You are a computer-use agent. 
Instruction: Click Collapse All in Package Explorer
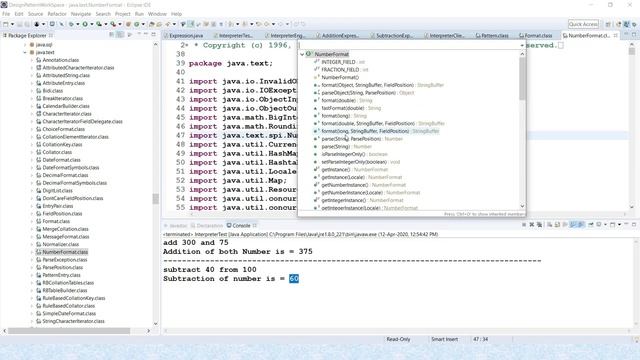111,35
